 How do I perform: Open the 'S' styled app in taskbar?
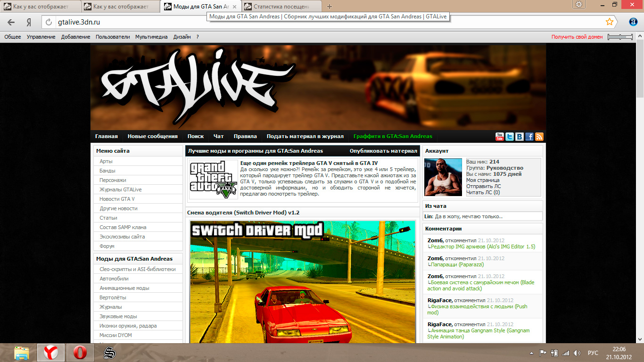click(x=109, y=353)
